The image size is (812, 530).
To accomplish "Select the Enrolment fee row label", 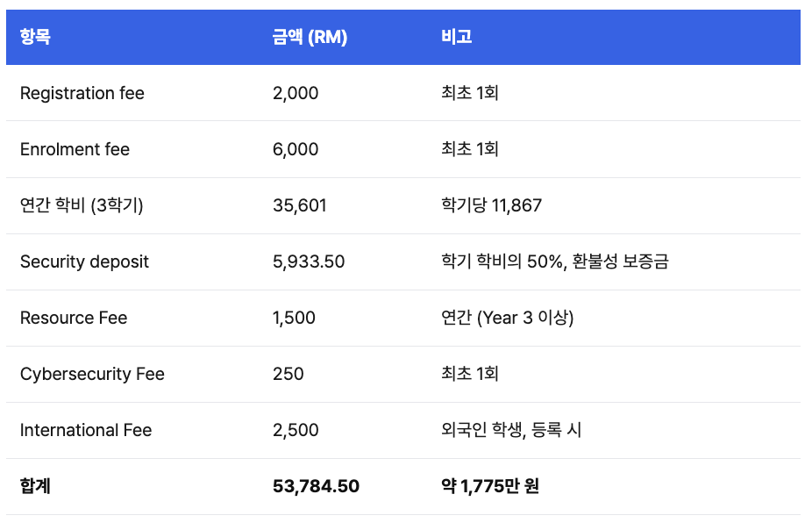I will click(75, 149).
